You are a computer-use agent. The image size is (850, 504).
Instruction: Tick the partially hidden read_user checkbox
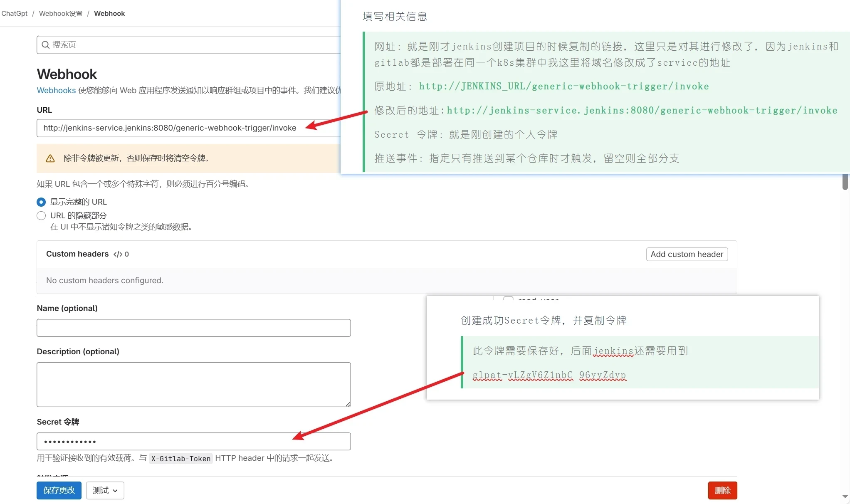[508, 298]
